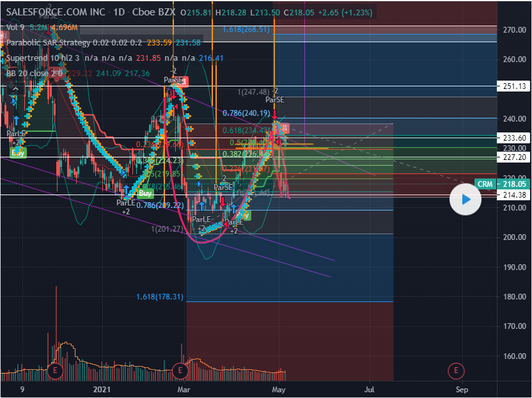
Task: Select the 1.618(268.51) Fibonacci label
Action: click(x=246, y=29)
